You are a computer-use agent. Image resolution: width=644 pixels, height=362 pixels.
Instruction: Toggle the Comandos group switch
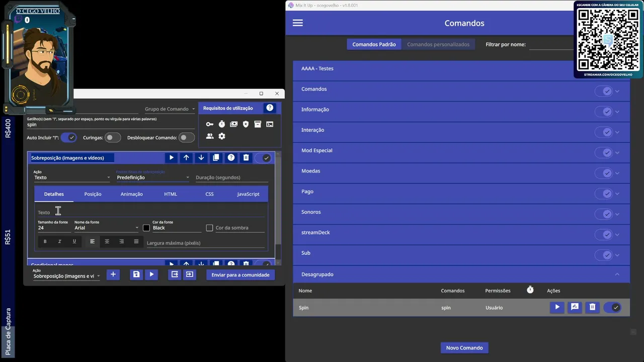pyautogui.click(x=604, y=91)
